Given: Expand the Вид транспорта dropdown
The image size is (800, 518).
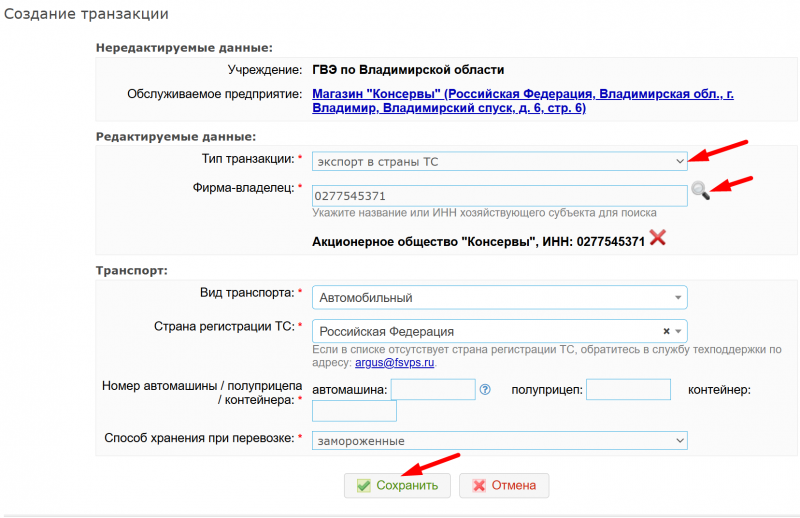Looking at the screenshot, I should [500, 297].
